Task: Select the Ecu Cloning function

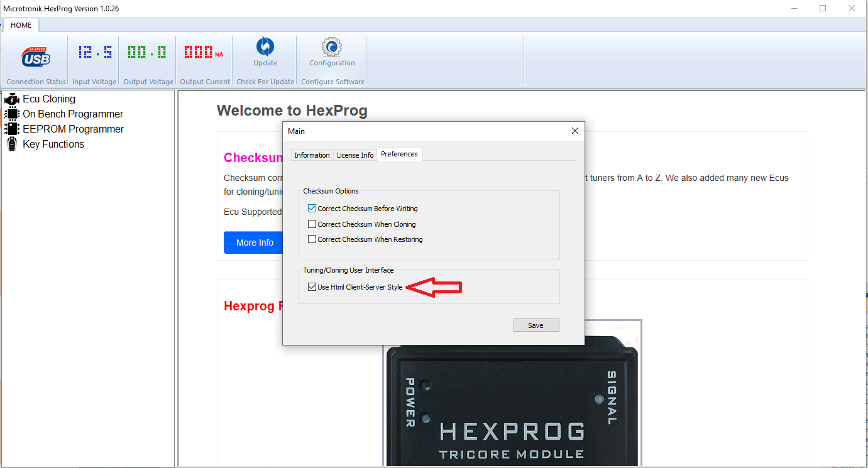Action: (x=48, y=99)
